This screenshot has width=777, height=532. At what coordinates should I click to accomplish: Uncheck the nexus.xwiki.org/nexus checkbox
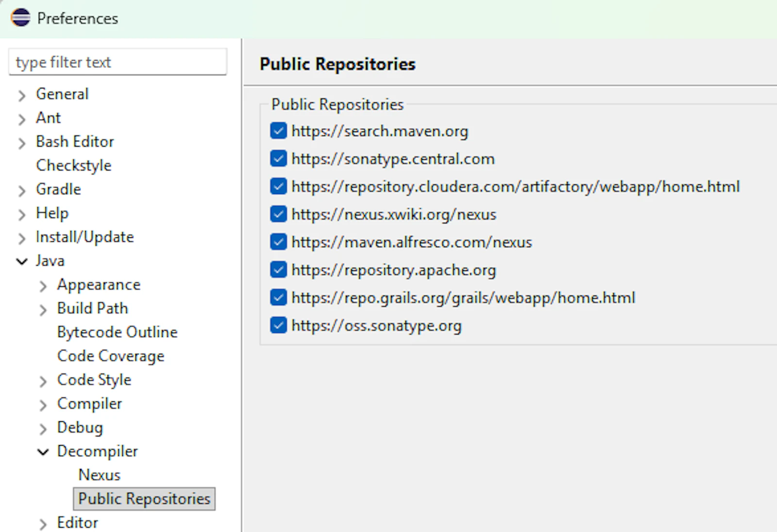pyautogui.click(x=278, y=214)
